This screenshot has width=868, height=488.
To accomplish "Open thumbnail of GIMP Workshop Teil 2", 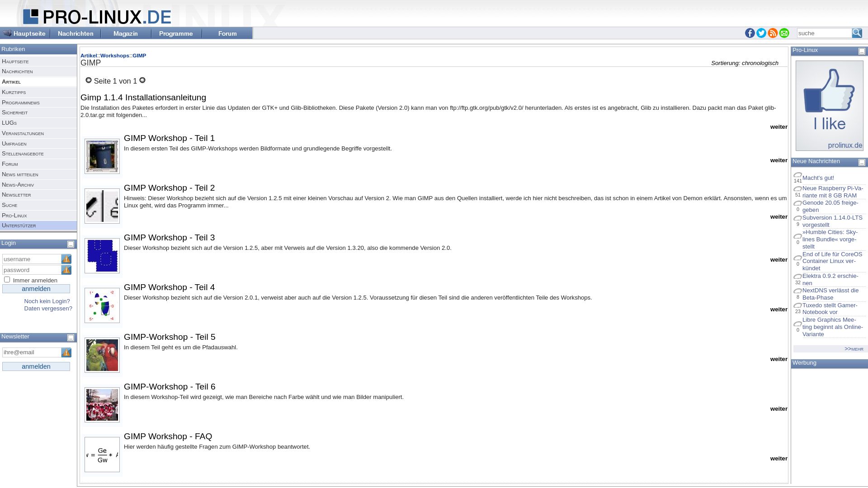I will (x=102, y=206).
